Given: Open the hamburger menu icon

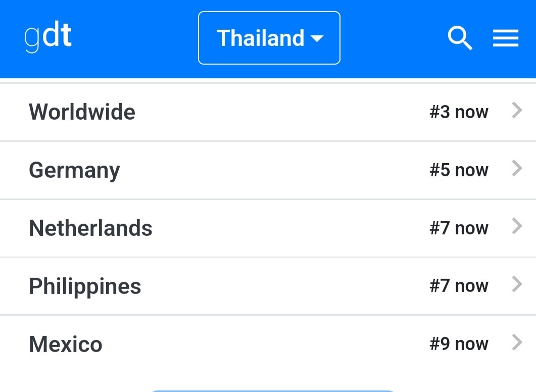Looking at the screenshot, I should tap(506, 38).
